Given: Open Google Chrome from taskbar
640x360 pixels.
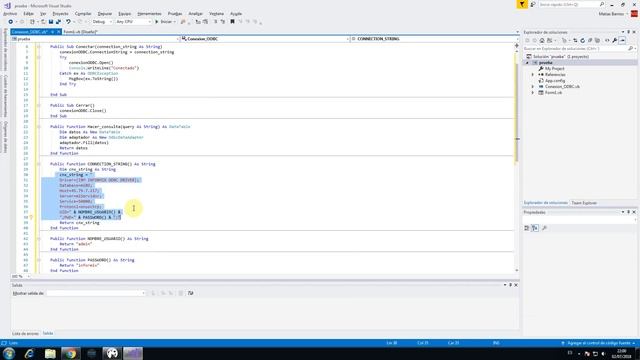Looking at the screenshot, I should point(71,353).
